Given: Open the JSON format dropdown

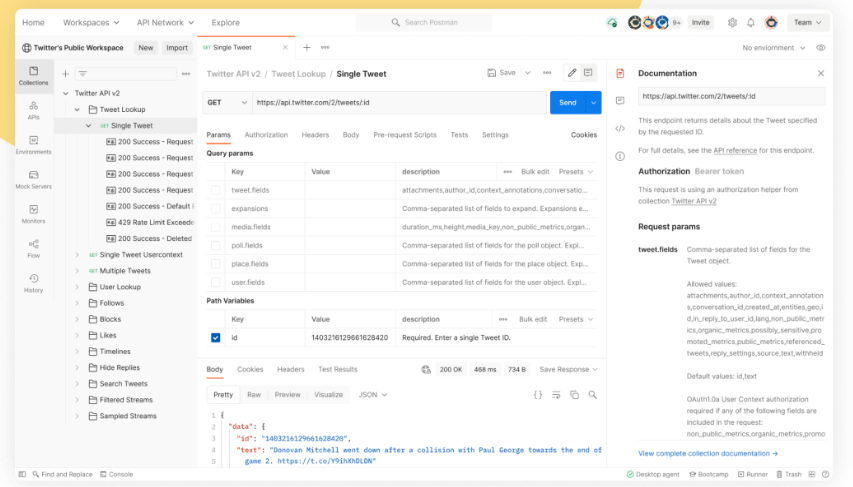Looking at the screenshot, I should (373, 395).
